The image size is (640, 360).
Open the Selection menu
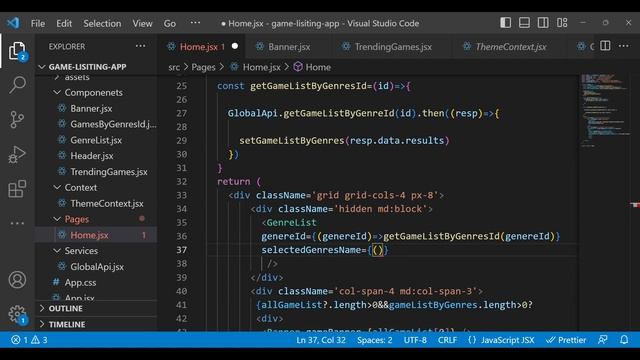[102, 23]
